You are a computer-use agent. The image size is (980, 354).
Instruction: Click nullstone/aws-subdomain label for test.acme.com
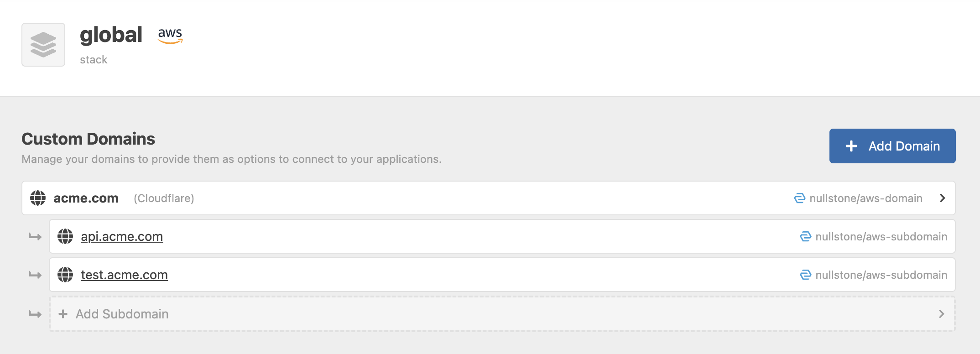tap(881, 275)
